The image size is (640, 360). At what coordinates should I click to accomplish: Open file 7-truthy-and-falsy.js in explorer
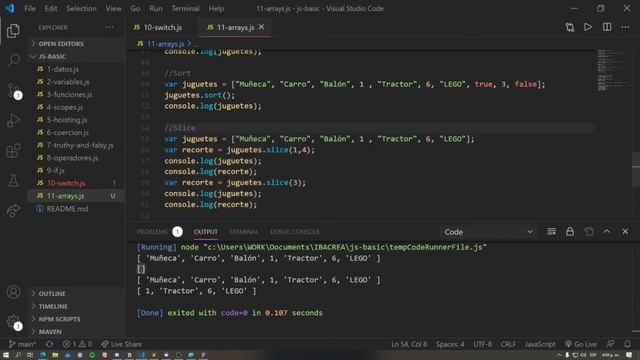(76, 145)
